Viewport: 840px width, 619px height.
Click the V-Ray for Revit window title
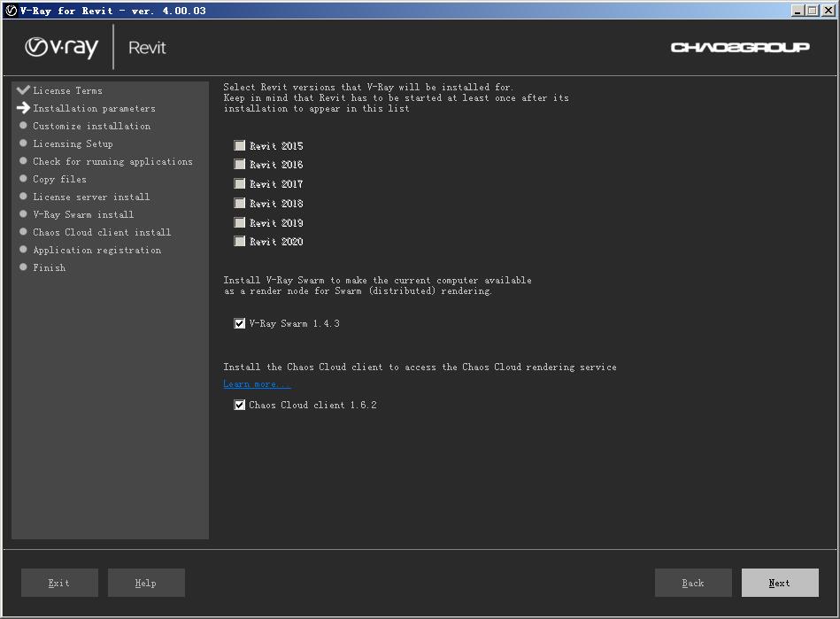click(113, 11)
